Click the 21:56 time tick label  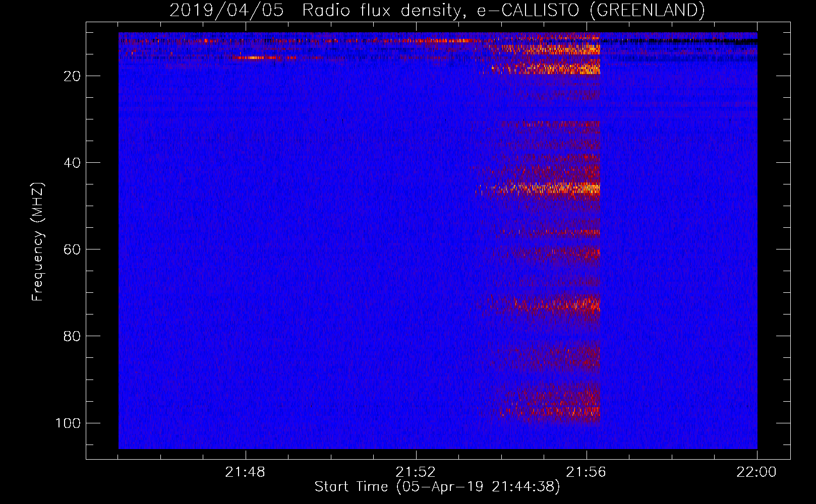click(586, 472)
